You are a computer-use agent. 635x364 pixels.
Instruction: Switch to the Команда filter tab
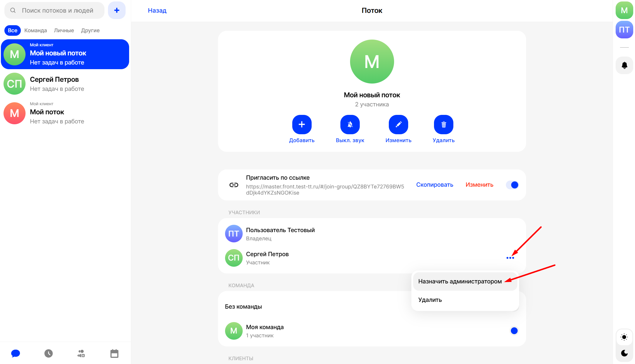(x=36, y=30)
